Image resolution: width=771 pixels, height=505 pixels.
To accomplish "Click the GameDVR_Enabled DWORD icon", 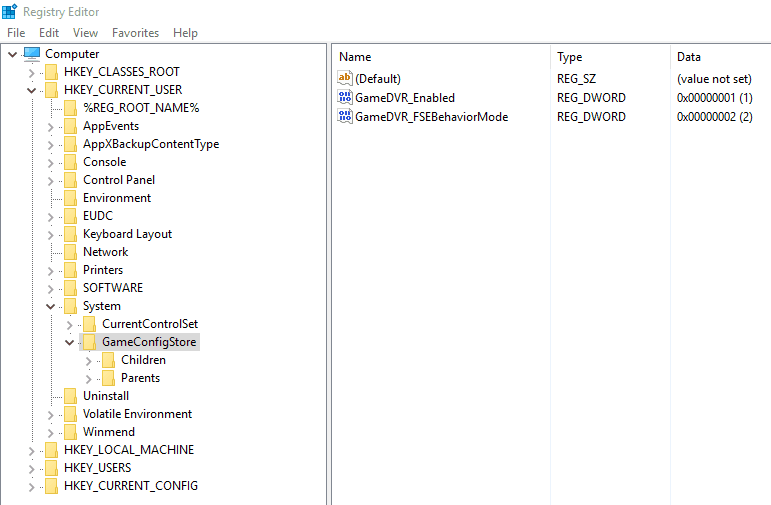I will coord(345,97).
